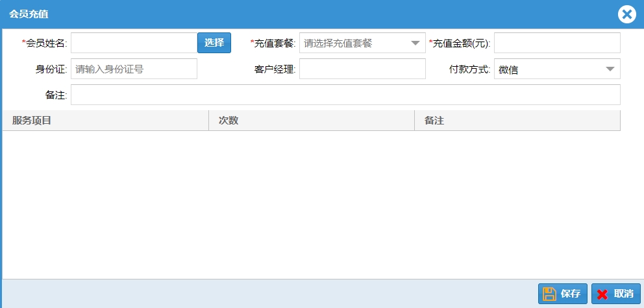Click the 充值金额(元) input field
This screenshot has width=644, height=308.
tap(557, 43)
